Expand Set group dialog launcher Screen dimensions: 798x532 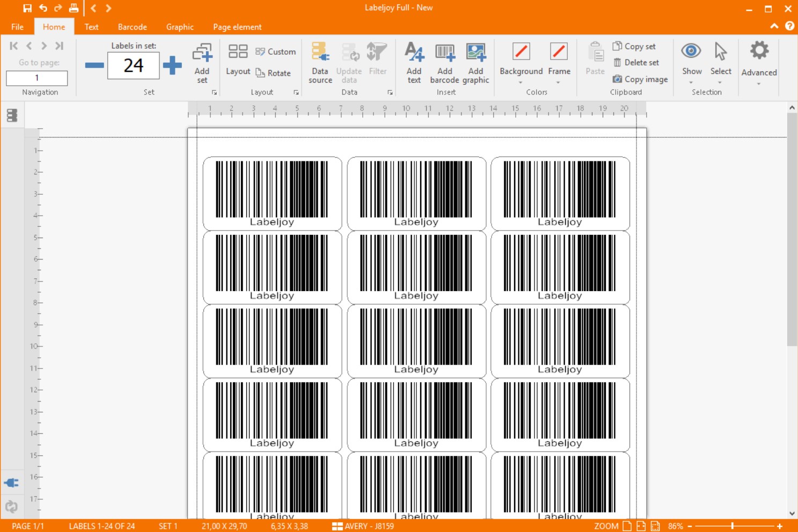click(x=214, y=93)
